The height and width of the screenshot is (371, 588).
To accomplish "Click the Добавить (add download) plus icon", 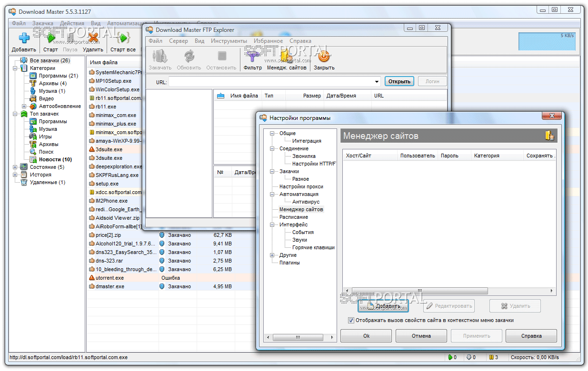I will [24, 38].
